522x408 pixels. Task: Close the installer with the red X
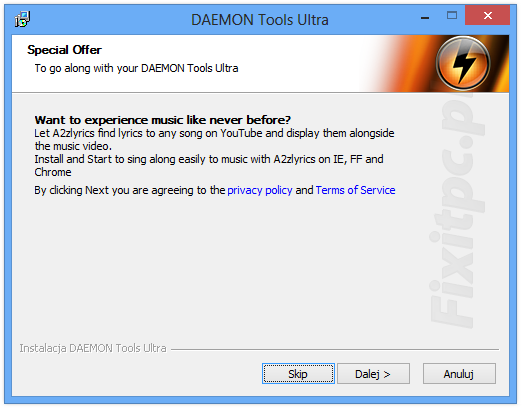(x=488, y=15)
